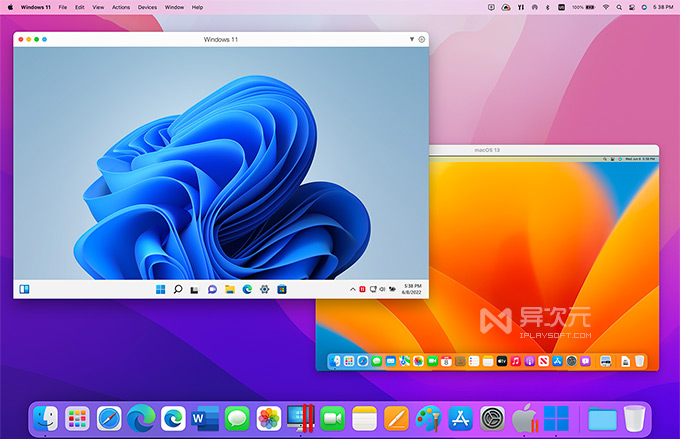Open FaceTime from the Mac dock
Viewport: 680px width, 439px height.
click(x=333, y=419)
